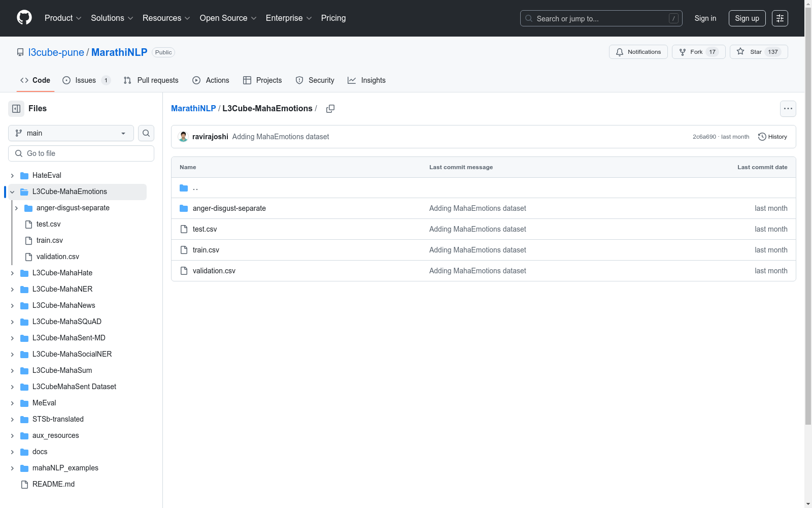The image size is (812, 508).
Task: Click the L3Cube-MahaSum folder icon in sidebar
Action: pos(24,371)
